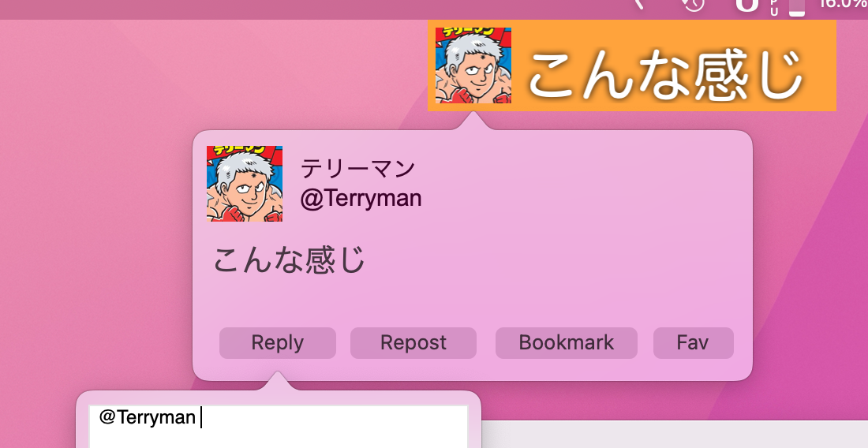Click the post body text こんな感じ in popover
The width and height of the screenshot is (868, 448).
pyautogui.click(x=289, y=260)
